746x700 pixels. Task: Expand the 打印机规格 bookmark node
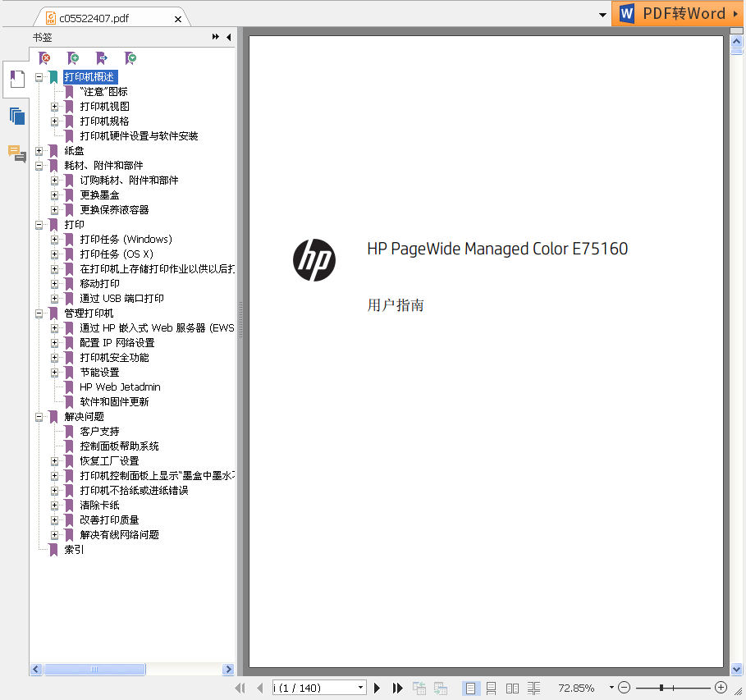(x=55, y=121)
